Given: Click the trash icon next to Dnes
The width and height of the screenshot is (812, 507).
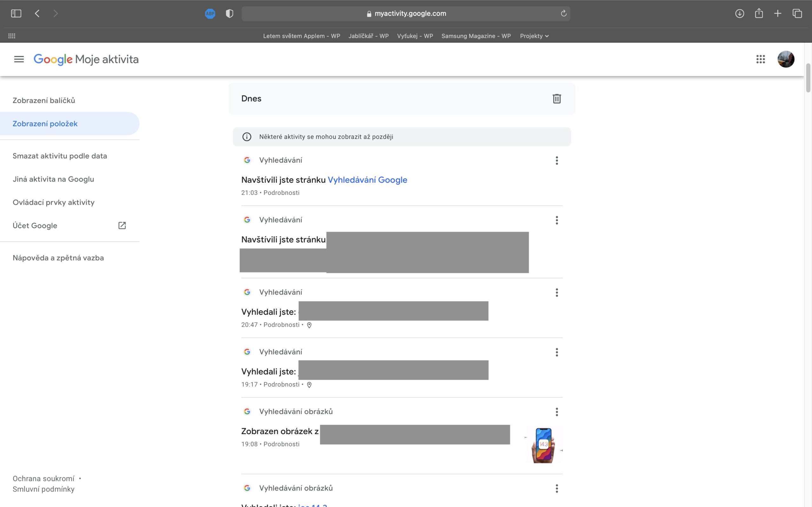Looking at the screenshot, I should pyautogui.click(x=557, y=99).
